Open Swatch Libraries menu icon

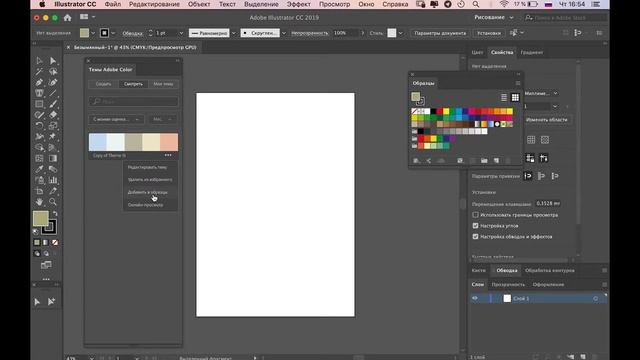416,161
